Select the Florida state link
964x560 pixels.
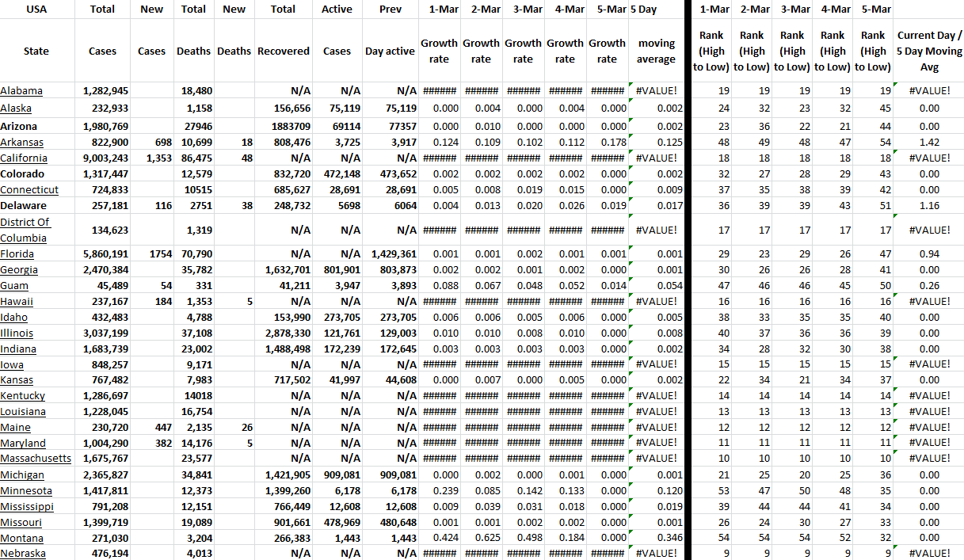17,254
